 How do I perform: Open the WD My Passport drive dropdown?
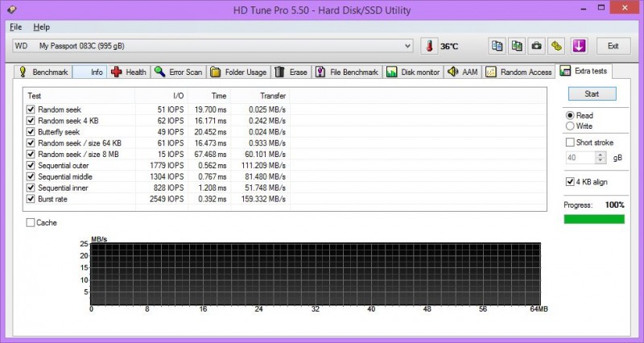click(407, 46)
